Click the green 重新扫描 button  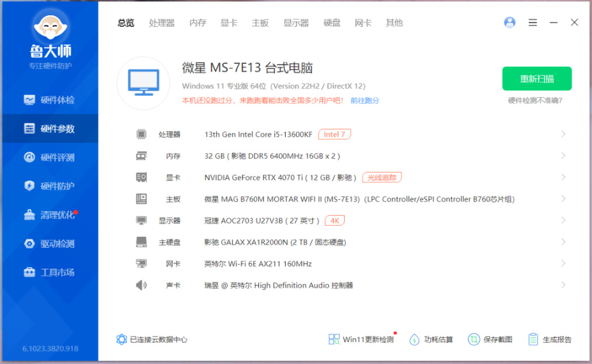(x=537, y=78)
